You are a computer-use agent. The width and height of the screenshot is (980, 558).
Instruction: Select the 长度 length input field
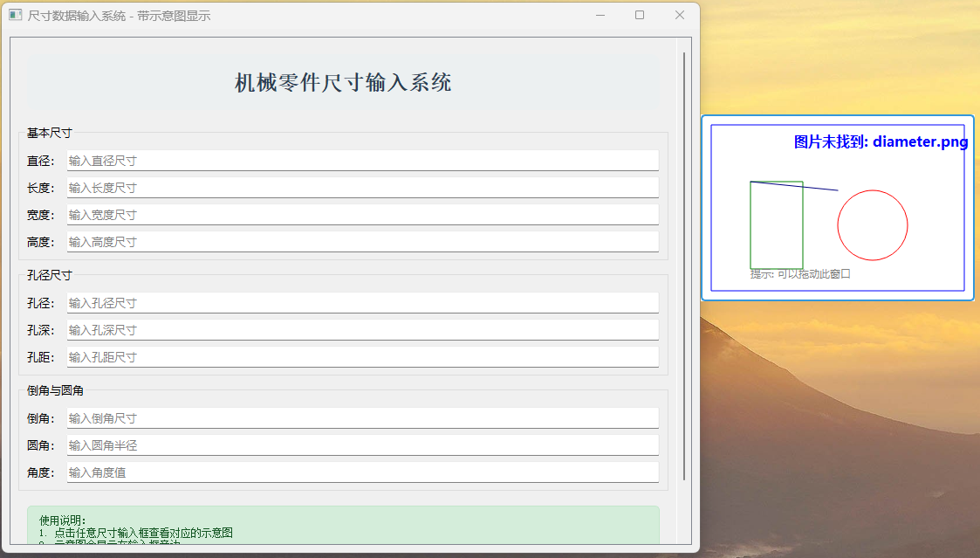(361, 187)
